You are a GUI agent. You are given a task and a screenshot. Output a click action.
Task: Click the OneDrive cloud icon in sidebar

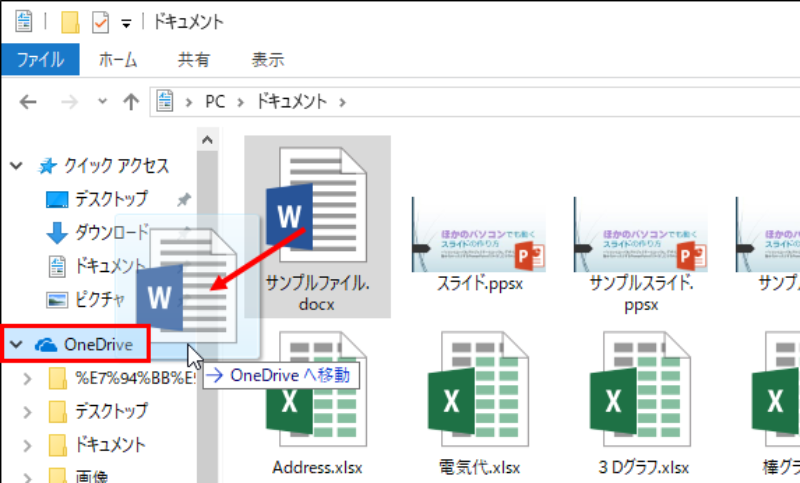point(46,345)
